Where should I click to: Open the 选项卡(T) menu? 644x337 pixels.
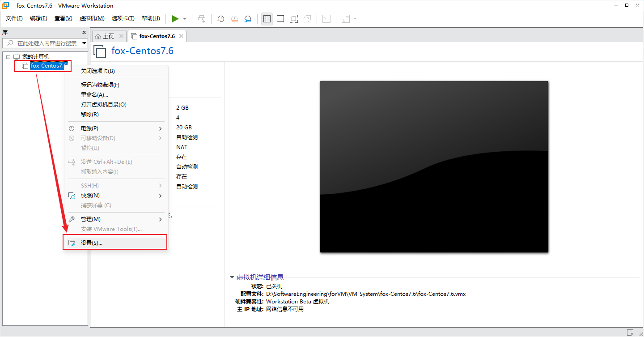click(x=123, y=18)
